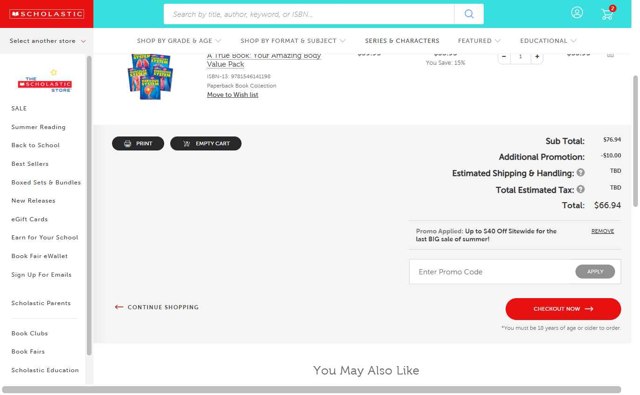Screen dimensions: 640x395
Task: Open A True Book Value Pack title link
Action: (264, 60)
